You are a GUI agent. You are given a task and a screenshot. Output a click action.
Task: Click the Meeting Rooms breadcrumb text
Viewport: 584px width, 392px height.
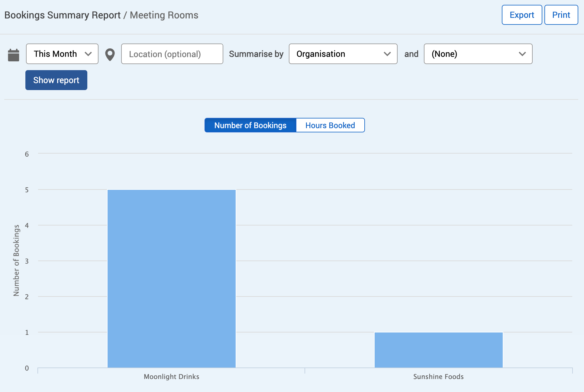click(x=164, y=15)
